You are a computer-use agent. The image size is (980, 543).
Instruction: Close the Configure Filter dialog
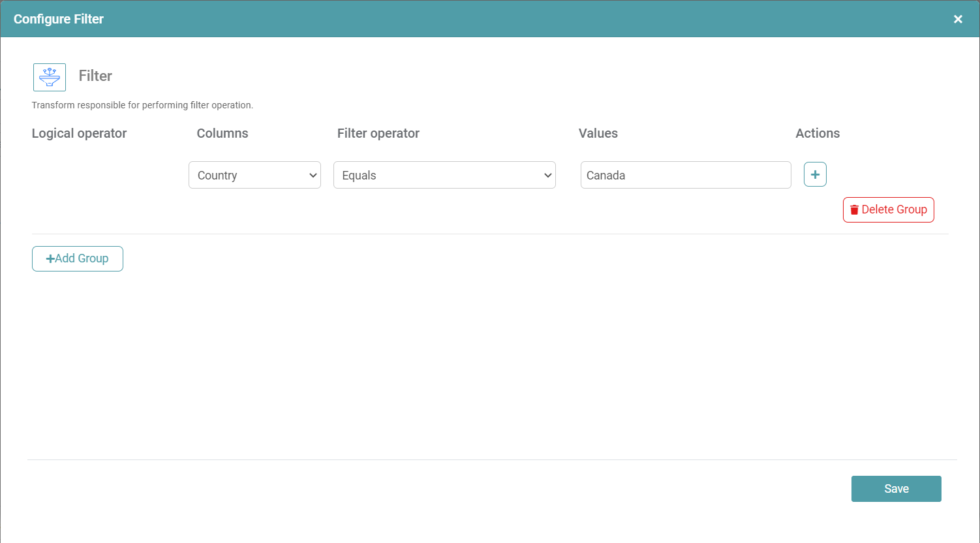[958, 19]
